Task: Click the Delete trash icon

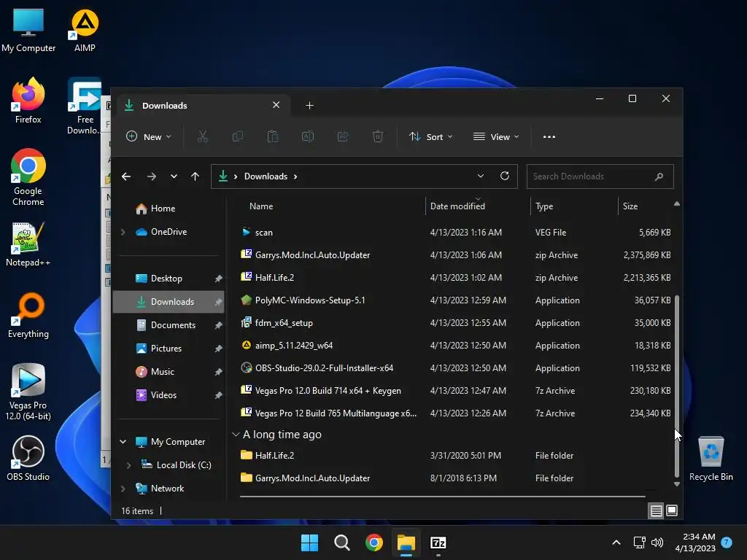Action: pyautogui.click(x=378, y=136)
